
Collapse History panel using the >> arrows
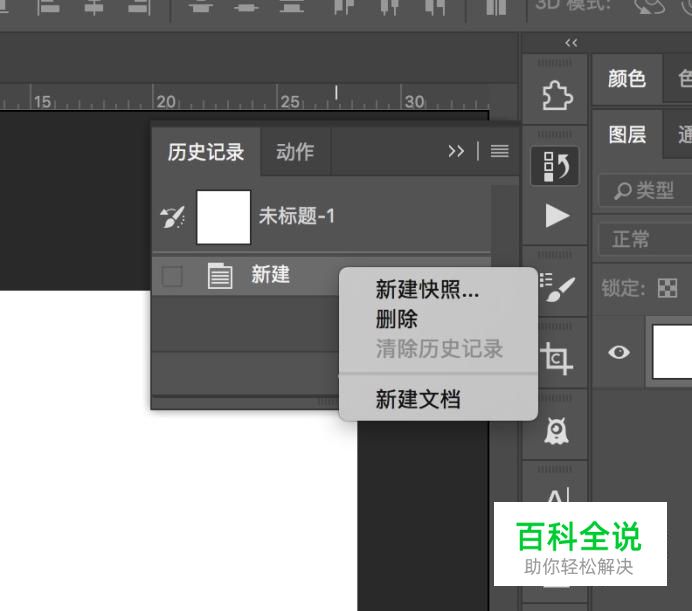[x=456, y=151]
